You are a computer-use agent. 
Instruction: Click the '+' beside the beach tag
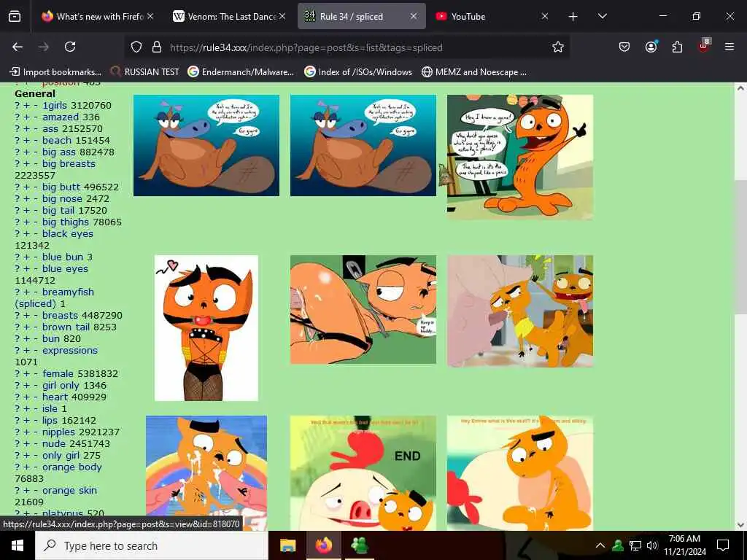click(x=27, y=141)
